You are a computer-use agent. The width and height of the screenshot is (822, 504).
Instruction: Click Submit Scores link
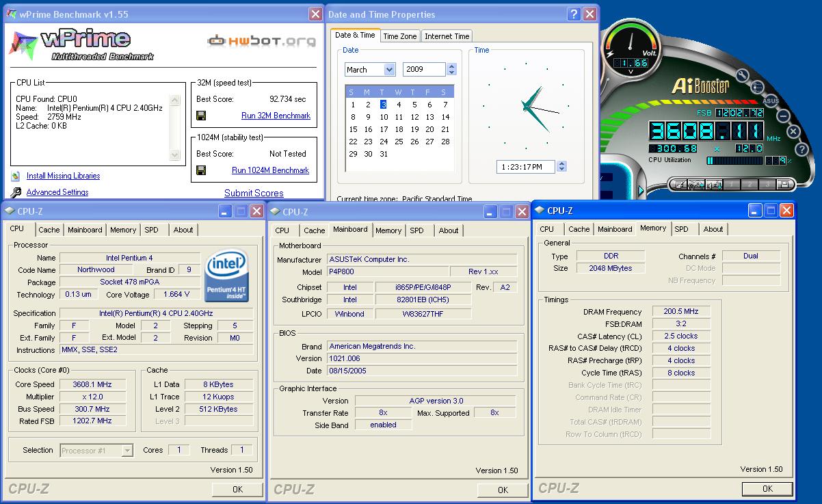[254, 193]
